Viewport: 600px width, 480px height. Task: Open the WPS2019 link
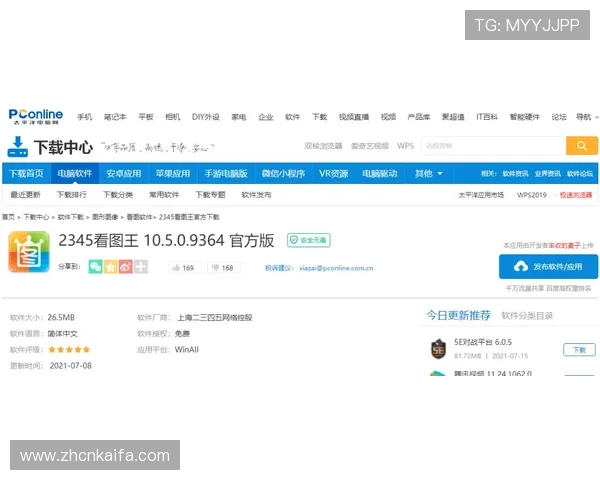[532, 195]
